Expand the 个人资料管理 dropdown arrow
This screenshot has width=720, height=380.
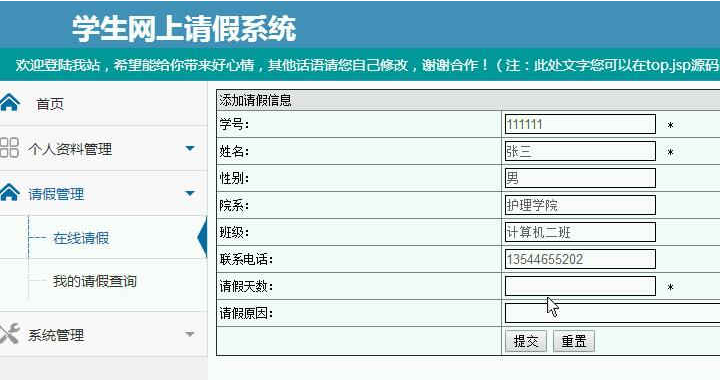[x=190, y=148]
